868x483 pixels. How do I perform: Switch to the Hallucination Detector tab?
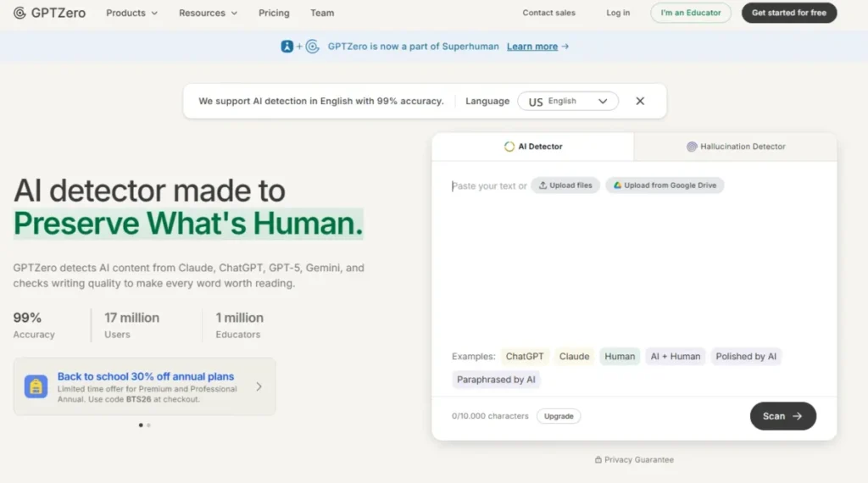735,147
